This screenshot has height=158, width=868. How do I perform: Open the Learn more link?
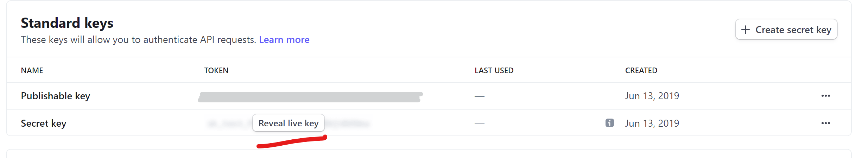pyautogui.click(x=284, y=39)
